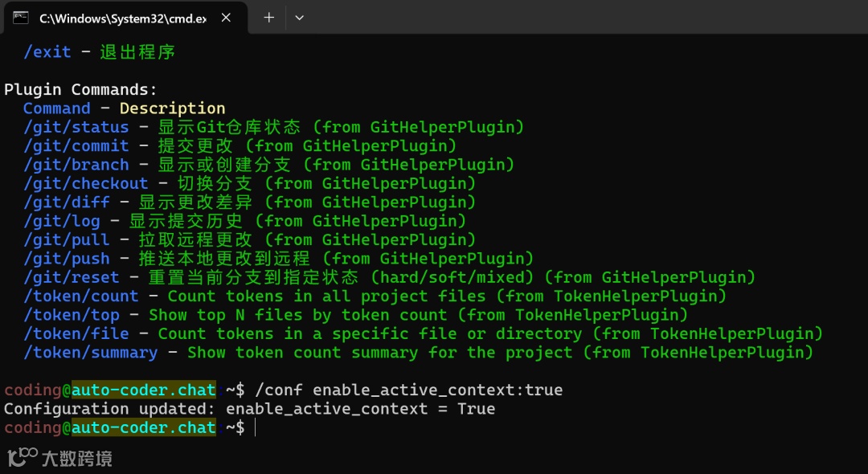
Task: Click the /git/checkout command text
Action: point(86,183)
